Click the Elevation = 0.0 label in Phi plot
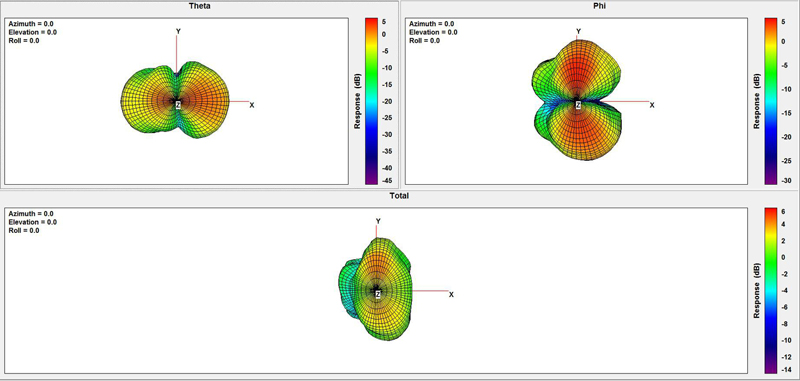 click(x=433, y=32)
